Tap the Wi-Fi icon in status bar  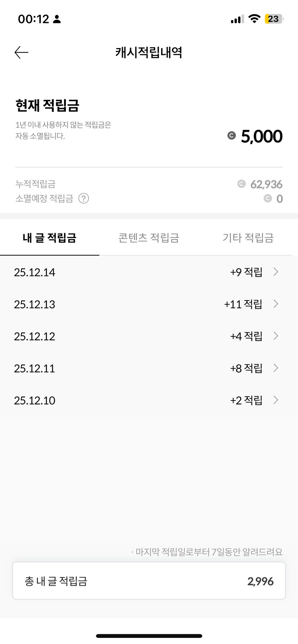coord(254,19)
